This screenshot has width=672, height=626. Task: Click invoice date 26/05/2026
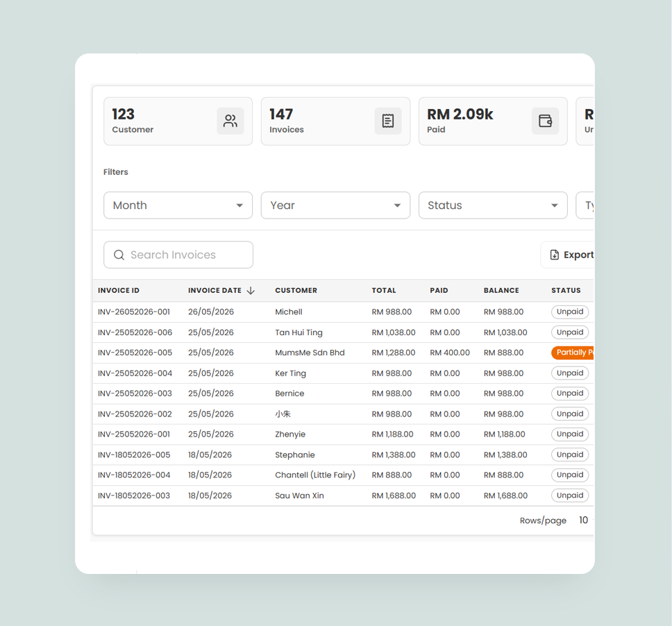211,312
